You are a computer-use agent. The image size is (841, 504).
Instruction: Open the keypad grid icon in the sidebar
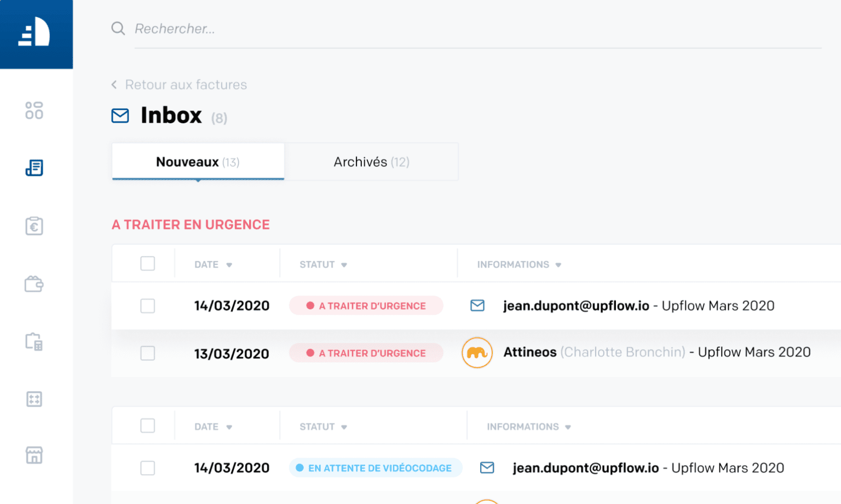[34, 399]
